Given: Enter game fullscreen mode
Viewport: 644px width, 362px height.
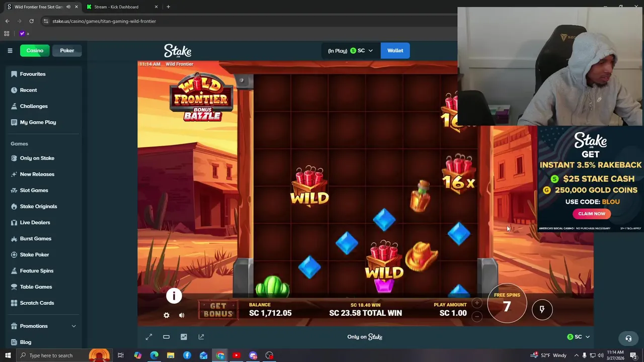Looking at the screenshot, I should (x=149, y=337).
